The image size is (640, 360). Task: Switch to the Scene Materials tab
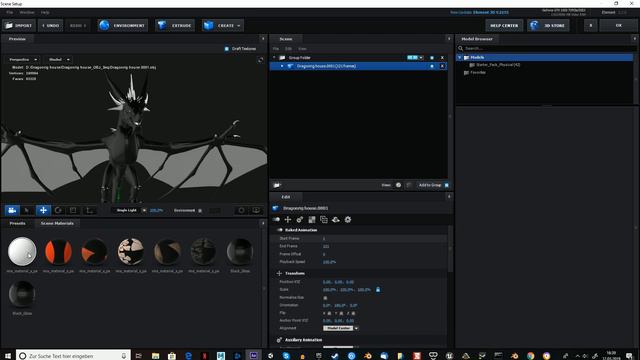pyautogui.click(x=57, y=223)
